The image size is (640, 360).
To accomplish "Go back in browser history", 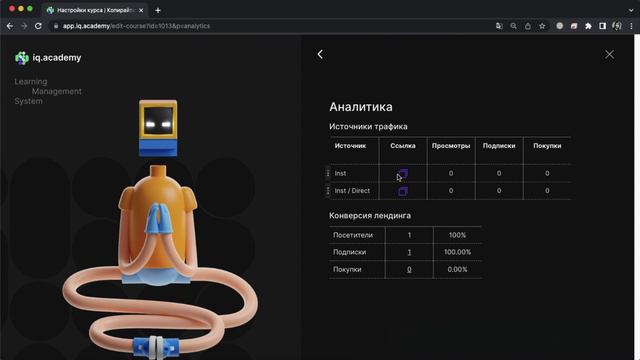I will pos(10,26).
